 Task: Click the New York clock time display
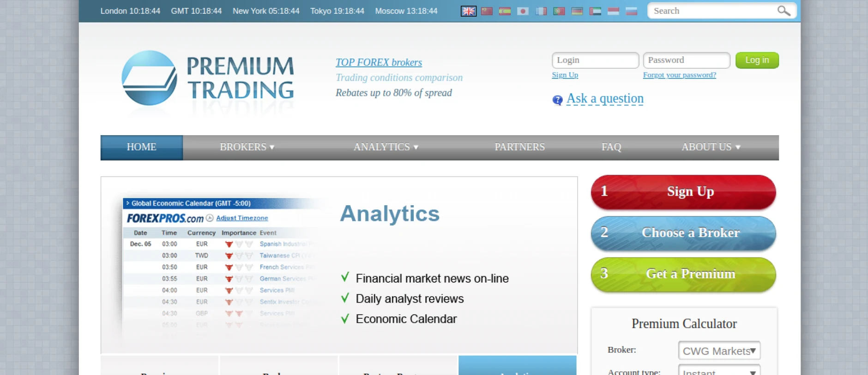click(x=266, y=11)
